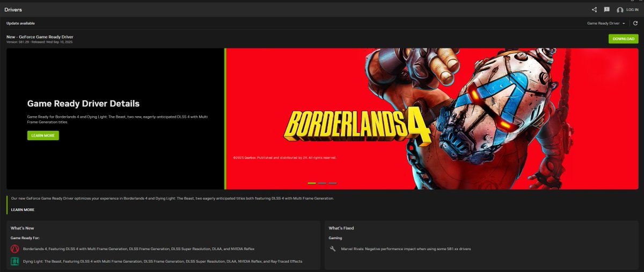
Task: Click the "Game Ready For:" label
Action: 25,238
